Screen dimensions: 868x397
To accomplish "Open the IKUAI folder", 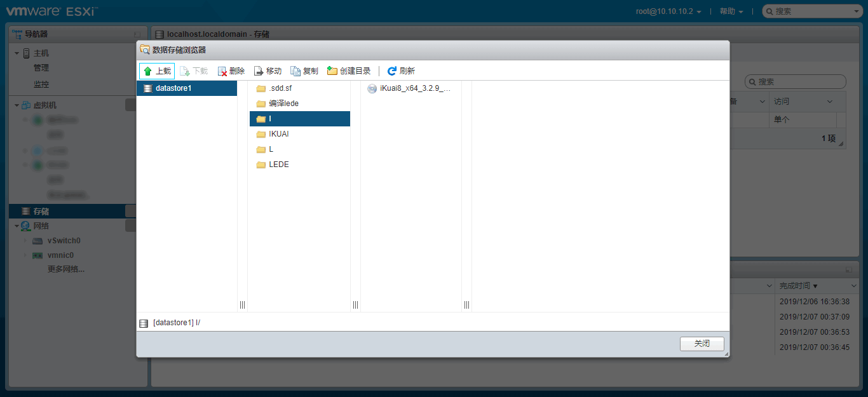I will click(299, 134).
